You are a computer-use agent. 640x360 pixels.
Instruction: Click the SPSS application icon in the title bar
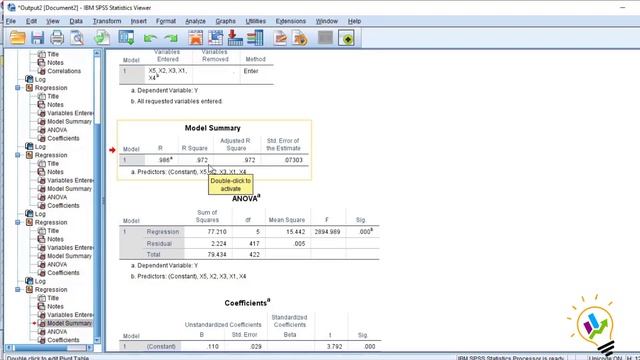11,7
